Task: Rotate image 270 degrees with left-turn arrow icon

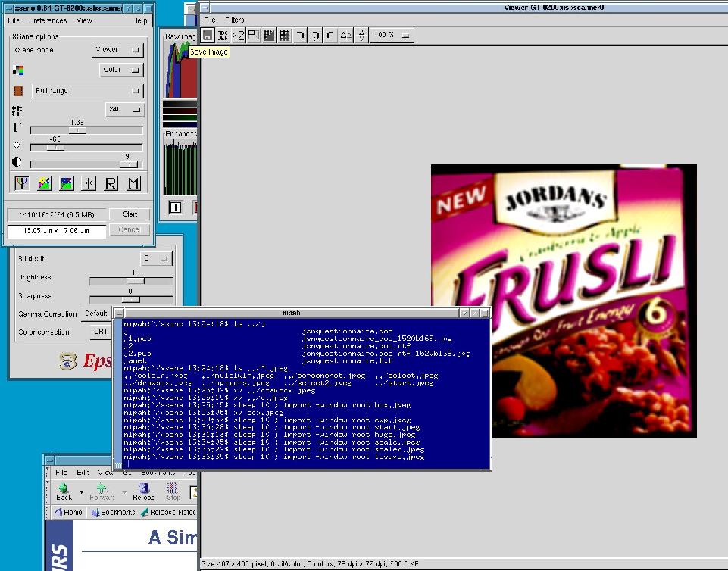Action: (330, 36)
